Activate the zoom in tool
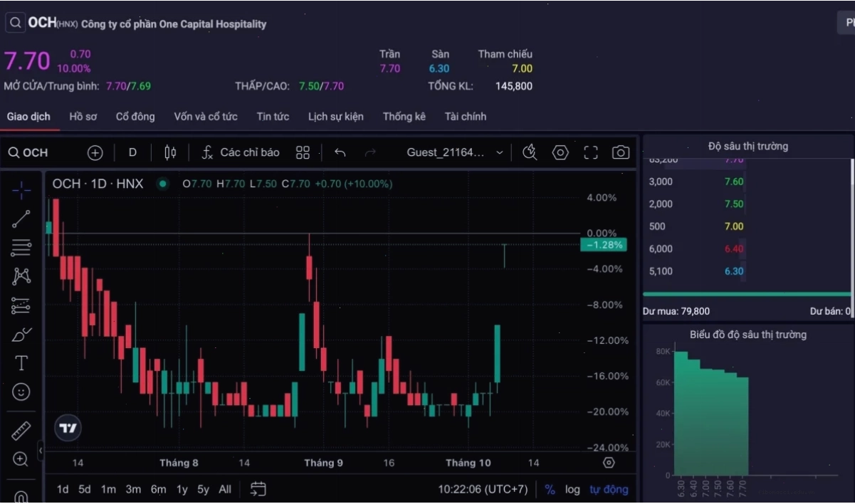 pos(21,459)
